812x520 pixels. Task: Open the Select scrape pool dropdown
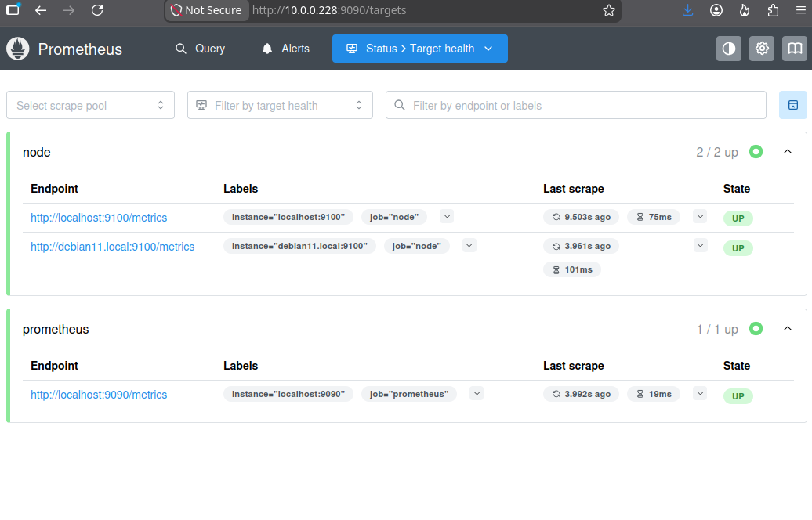tap(91, 105)
